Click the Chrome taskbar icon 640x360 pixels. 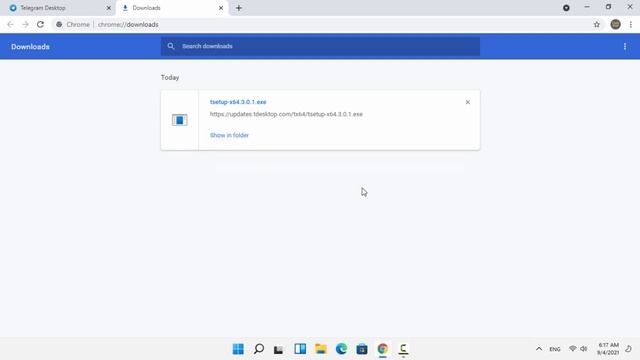[382, 349]
